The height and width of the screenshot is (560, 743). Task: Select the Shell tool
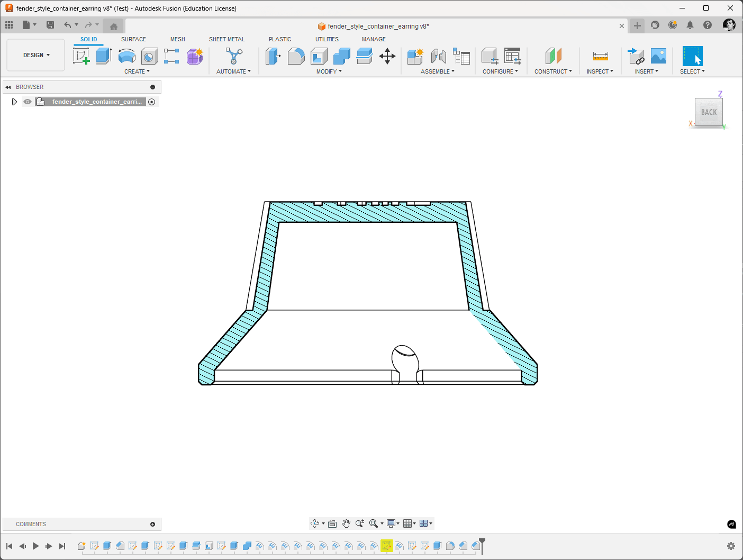point(319,56)
